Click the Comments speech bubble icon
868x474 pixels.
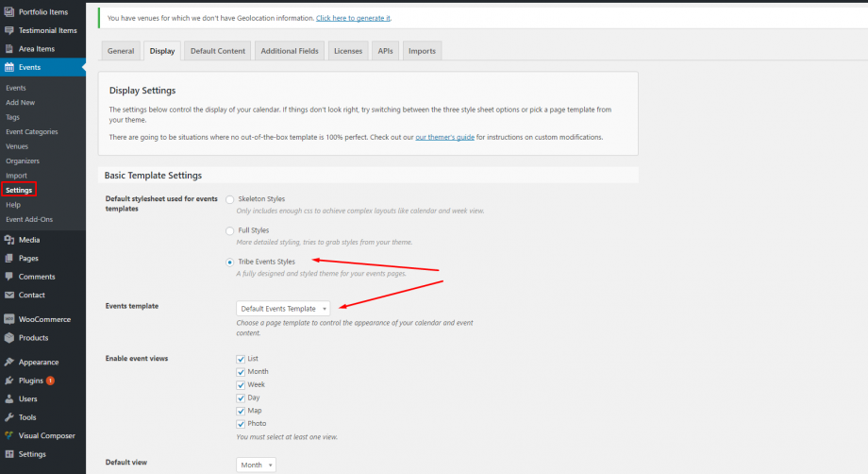[9, 277]
